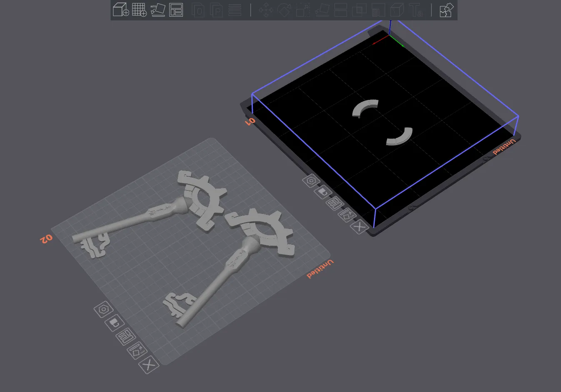Click the 'Untitled' name of plate 02
Screen dimensions: 561x392
tap(320, 269)
